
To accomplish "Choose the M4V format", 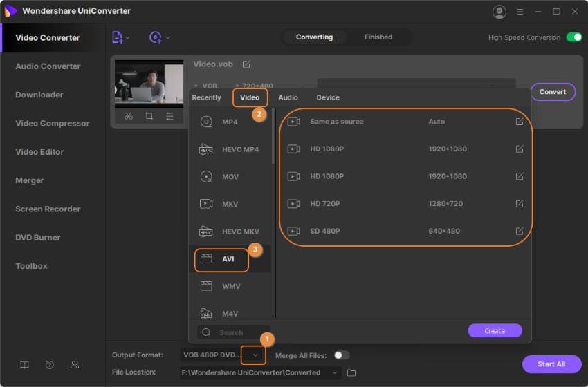I will tap(230, 313).
